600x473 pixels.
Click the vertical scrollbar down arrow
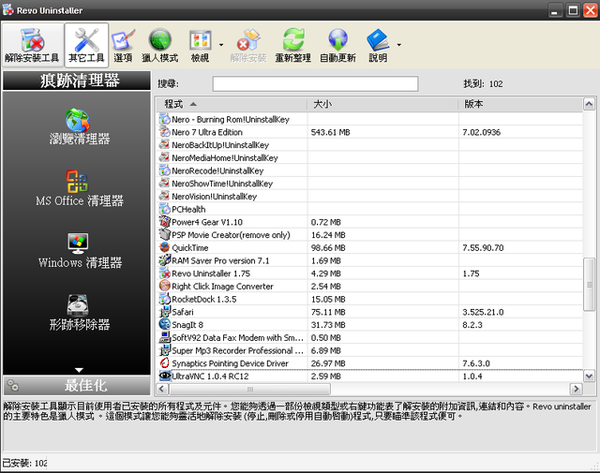[589, 376]
